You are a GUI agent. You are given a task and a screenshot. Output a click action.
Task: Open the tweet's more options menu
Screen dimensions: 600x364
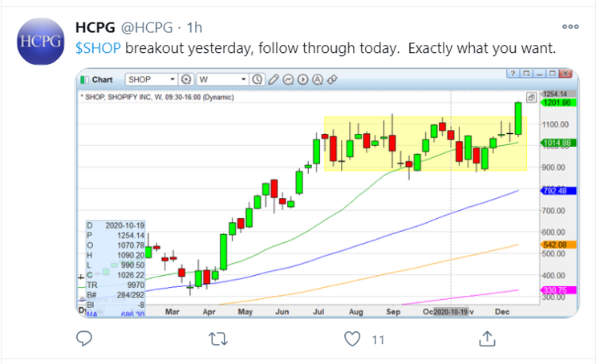[x=570, y=26]
